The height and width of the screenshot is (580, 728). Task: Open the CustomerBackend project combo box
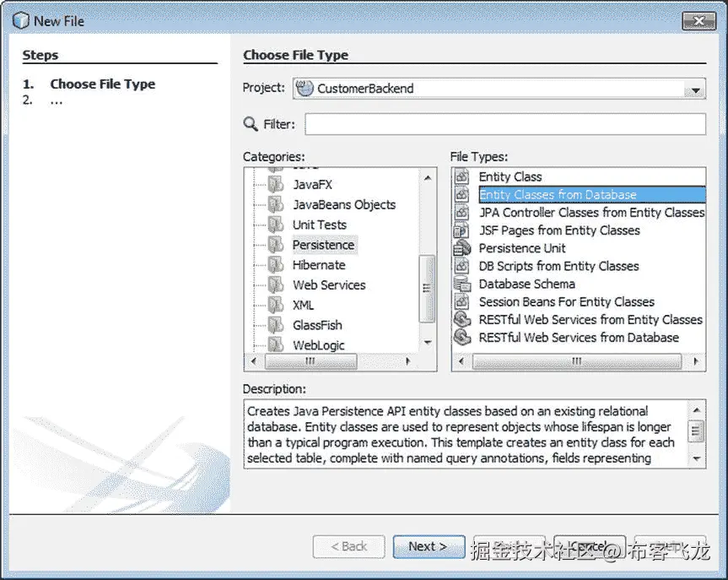coord(499,89)
